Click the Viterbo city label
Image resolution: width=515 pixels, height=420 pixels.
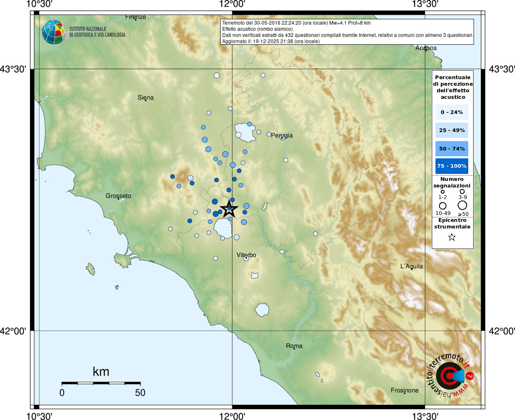tap(246, 255)
